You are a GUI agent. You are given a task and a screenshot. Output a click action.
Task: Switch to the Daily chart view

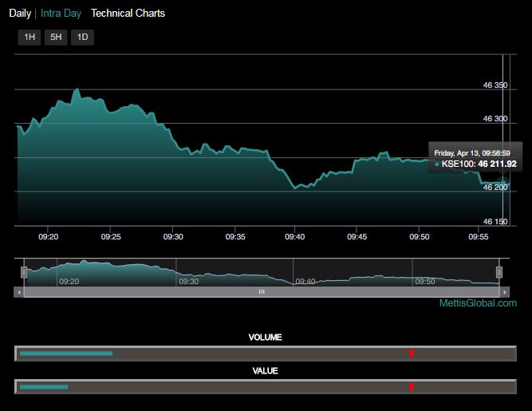(20, 14)
